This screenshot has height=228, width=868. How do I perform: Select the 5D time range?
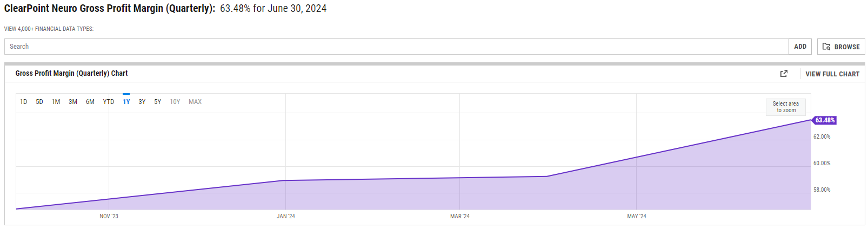pos(39,102)
